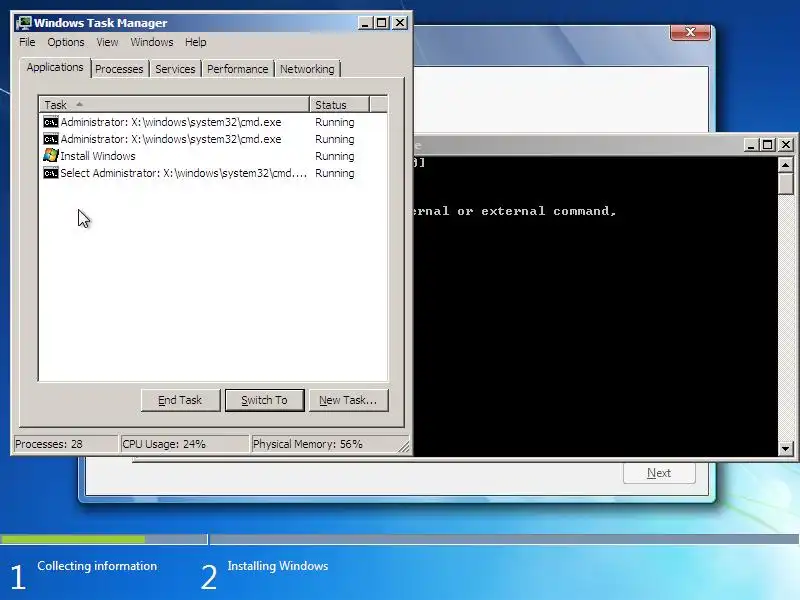Click the Install Windows setup icon in task list
800x600 pixels.
(x=51, y=156)
